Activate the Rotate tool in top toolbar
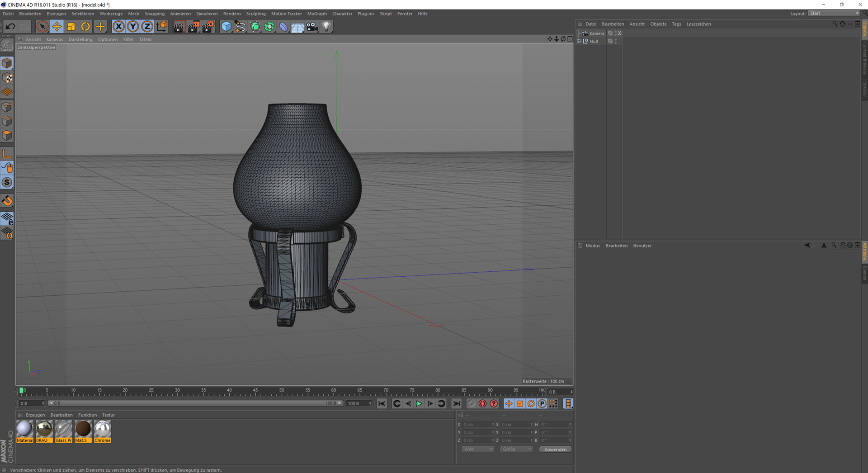This screenshot has width=868, height=473. [x=85, y=27]
